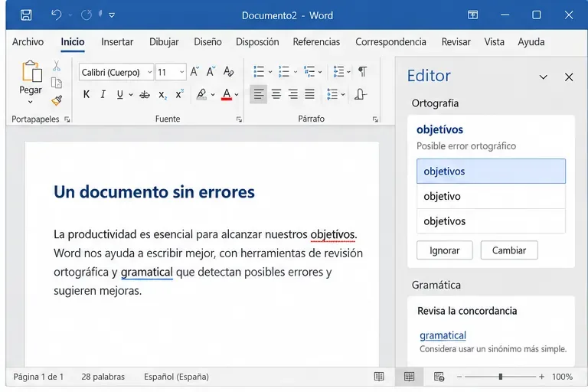Show or hide paragraph marks (¶)
588x392 pixels.
[x=362, y=71]
